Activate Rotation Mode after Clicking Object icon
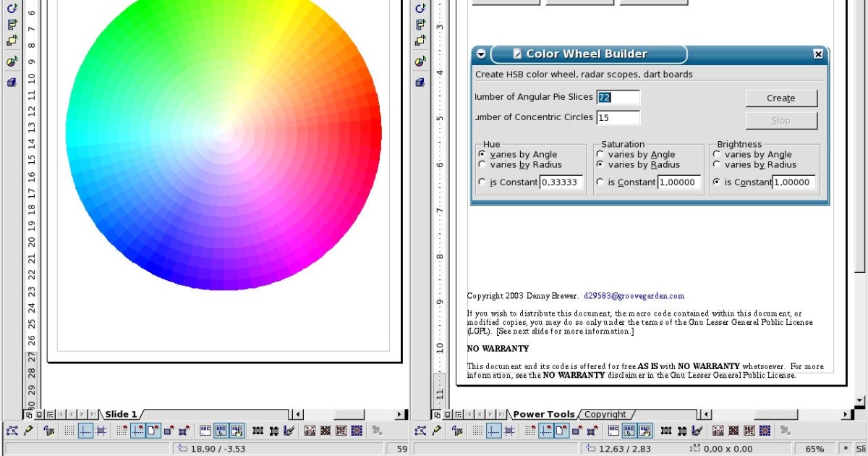This screenshot has height=456, width=868. [x=49, y=431]
